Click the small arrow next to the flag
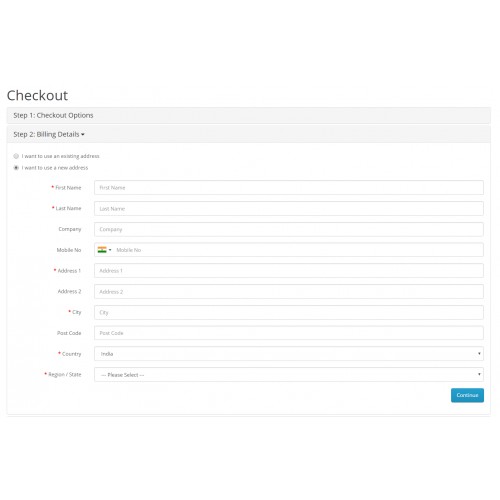 coord(110,250)
